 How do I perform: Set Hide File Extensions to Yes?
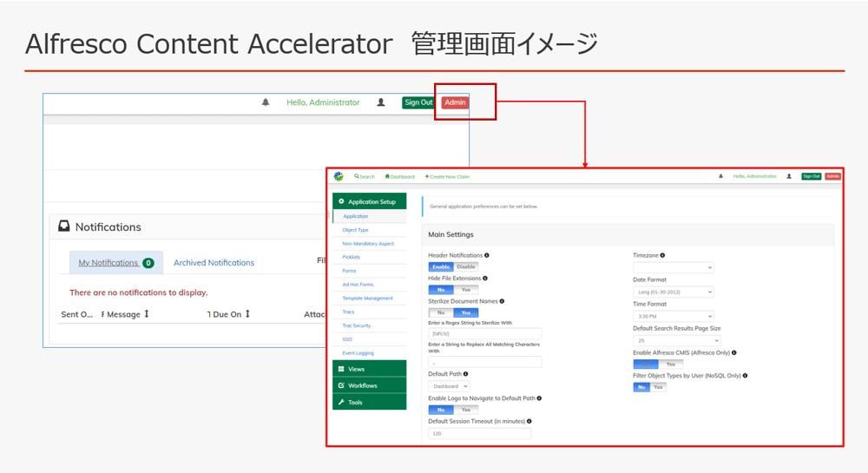pos(466,290)
